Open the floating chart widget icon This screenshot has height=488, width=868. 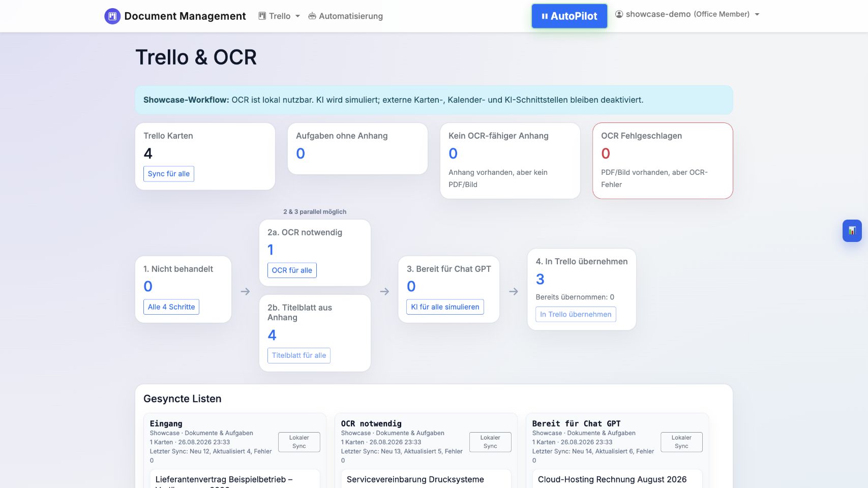[x=852, y=231]
